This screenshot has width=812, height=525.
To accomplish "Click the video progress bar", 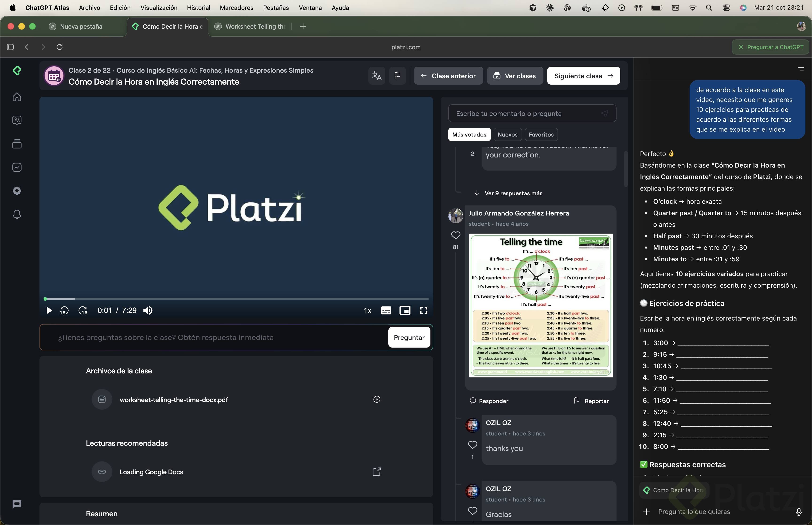I will (x=236, y=299).
